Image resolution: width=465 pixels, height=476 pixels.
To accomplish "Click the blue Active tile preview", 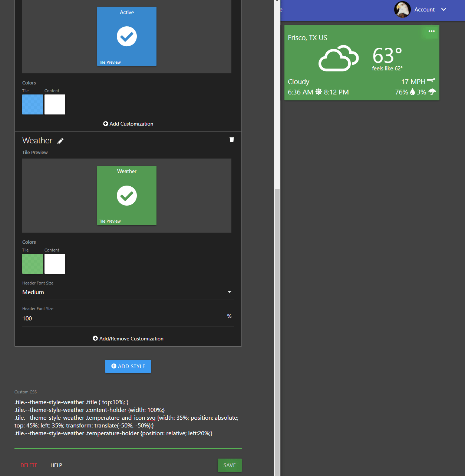I will 127,36.
